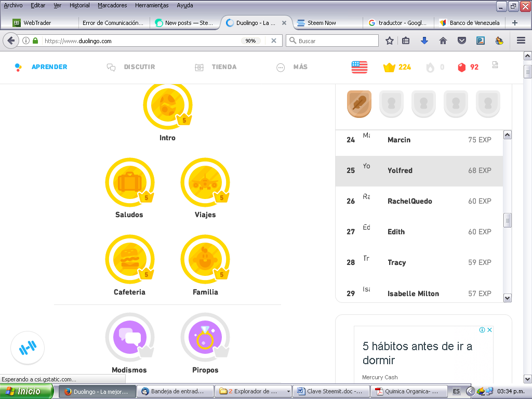Screen dimensions: 532x399
Task: Open the Herramientas menu
Action: [152, 5]
